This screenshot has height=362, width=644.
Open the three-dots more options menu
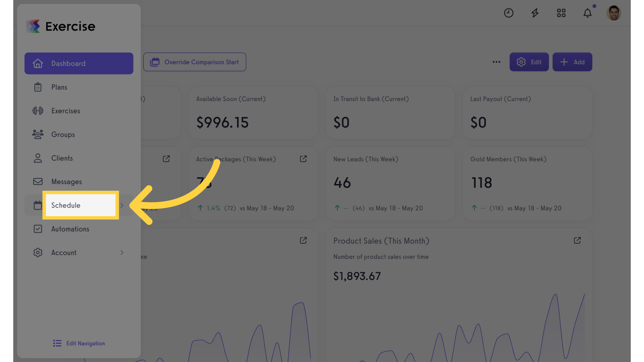click(x=496, y=62)
